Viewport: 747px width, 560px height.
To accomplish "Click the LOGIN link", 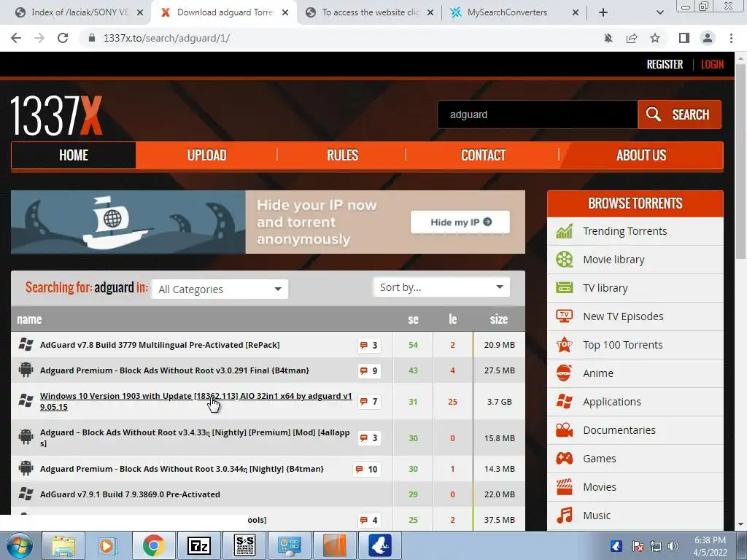I will (x=712, y=64).
